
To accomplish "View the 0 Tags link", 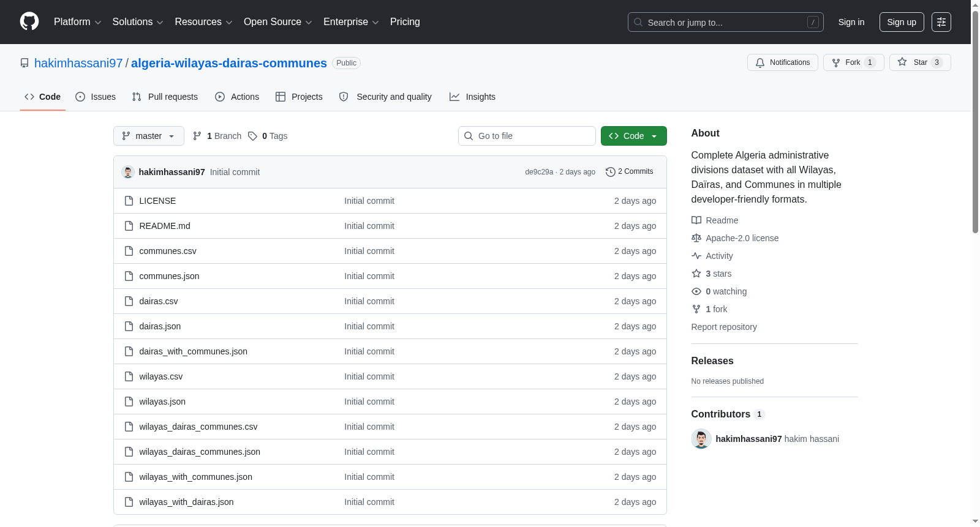I will [x=268, y=136].
